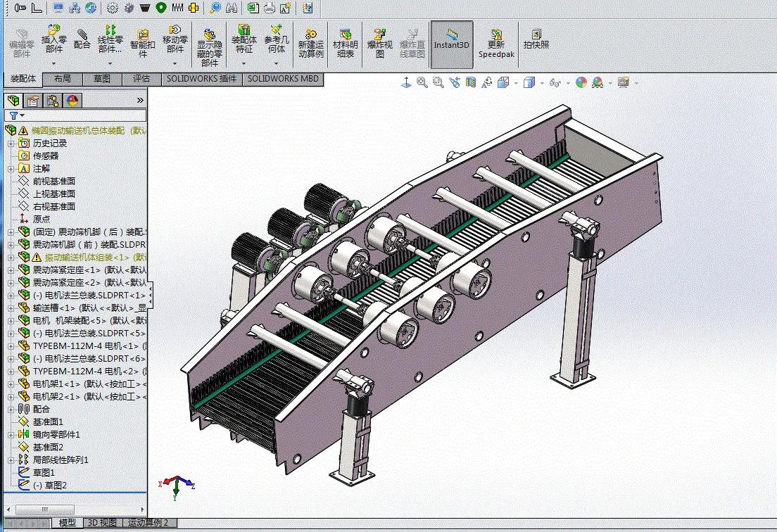This screenshot has height=532, width=777.
Task: Open the 3D 视图 bottom tab
Action: pyautogui.click(x=102, y=523)
